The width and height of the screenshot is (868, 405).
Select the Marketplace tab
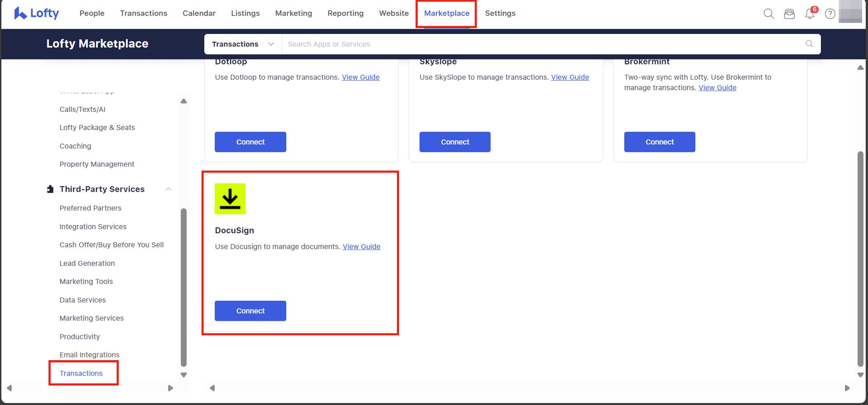point(447,13)
